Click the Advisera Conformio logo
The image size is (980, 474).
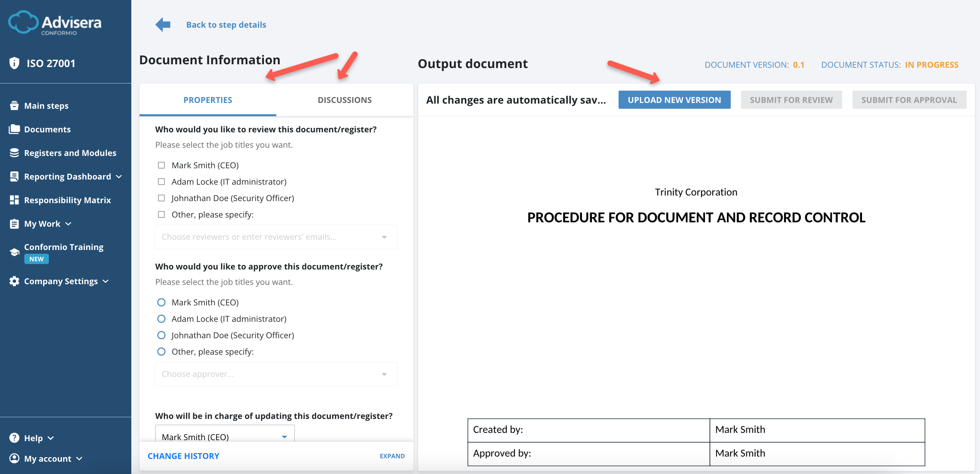pos(54,23)
